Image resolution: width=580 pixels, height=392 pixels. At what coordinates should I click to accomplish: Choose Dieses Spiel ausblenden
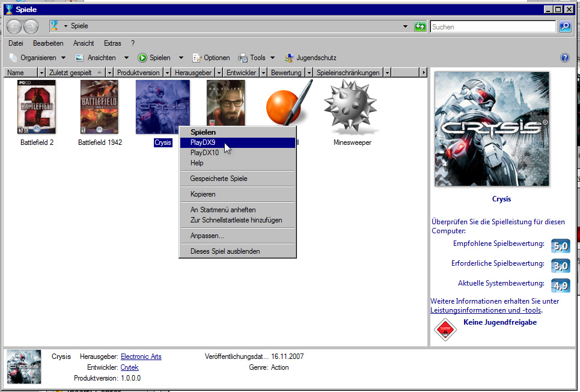[237, 251]
